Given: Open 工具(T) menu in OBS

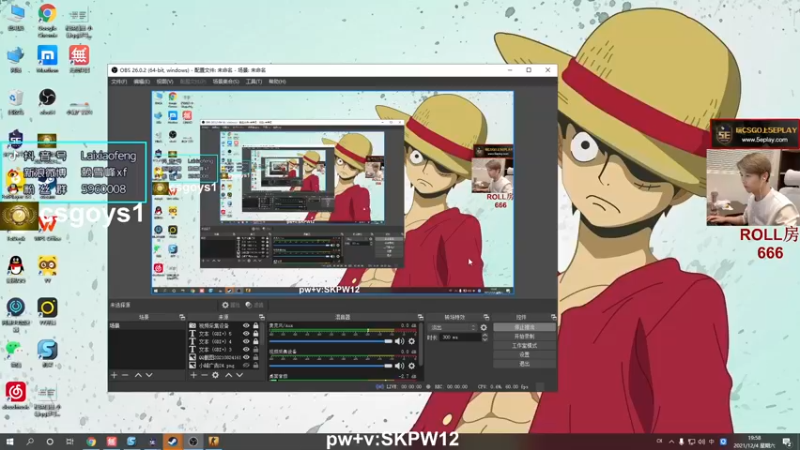Looking at the screenshot, I should tap(254, 82).
